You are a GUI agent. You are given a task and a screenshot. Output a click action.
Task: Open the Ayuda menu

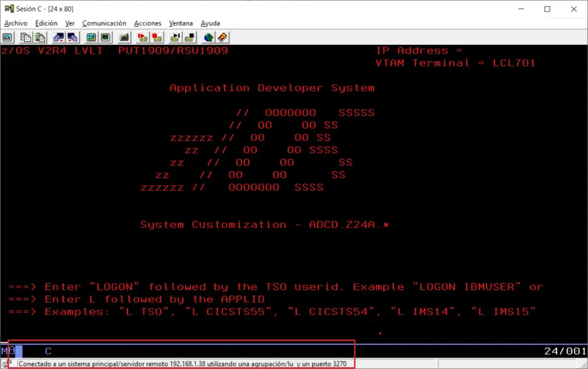click(x=210, y=23)
